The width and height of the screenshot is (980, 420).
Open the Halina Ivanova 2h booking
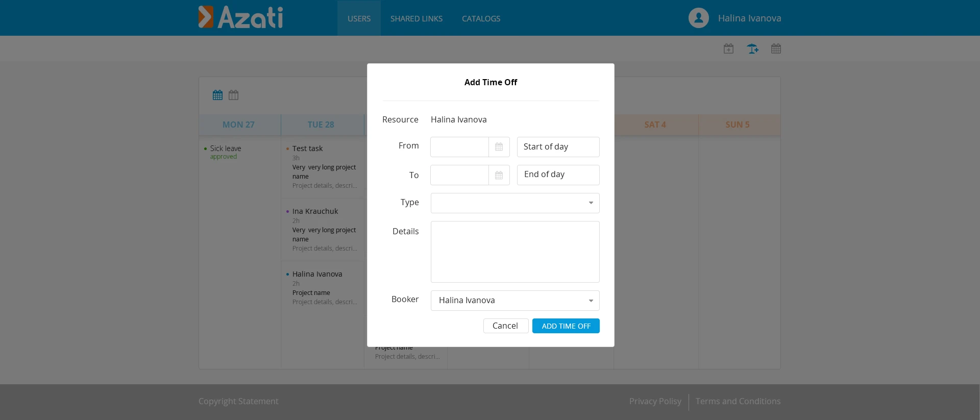[323, 288]
